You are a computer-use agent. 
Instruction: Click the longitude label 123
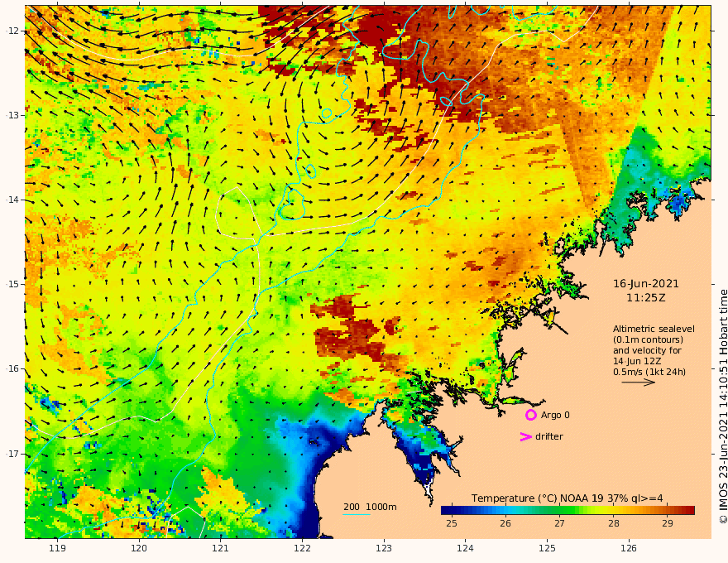384,549
